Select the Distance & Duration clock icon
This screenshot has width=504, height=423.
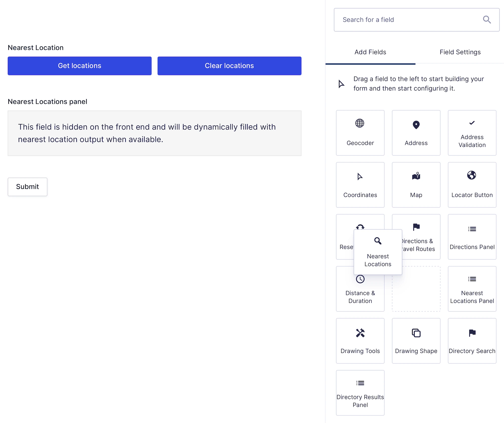click(x=360, y=279)
